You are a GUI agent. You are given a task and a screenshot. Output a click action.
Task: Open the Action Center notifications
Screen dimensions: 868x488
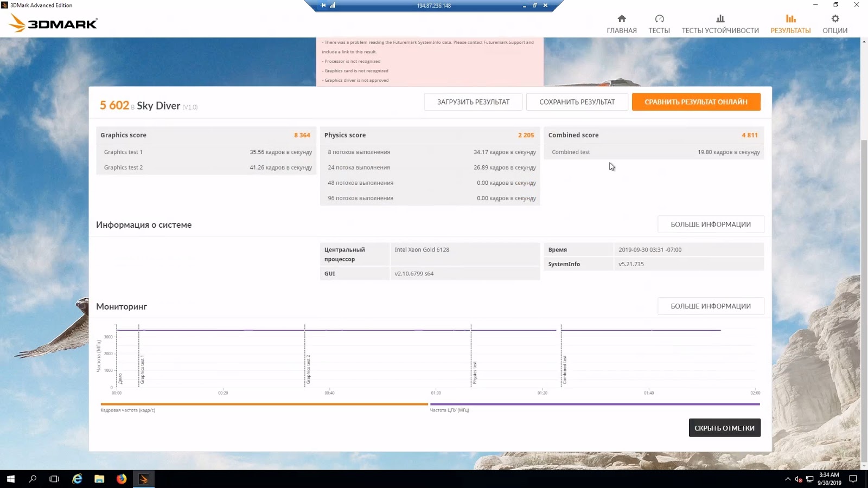[x=853, y=479]
